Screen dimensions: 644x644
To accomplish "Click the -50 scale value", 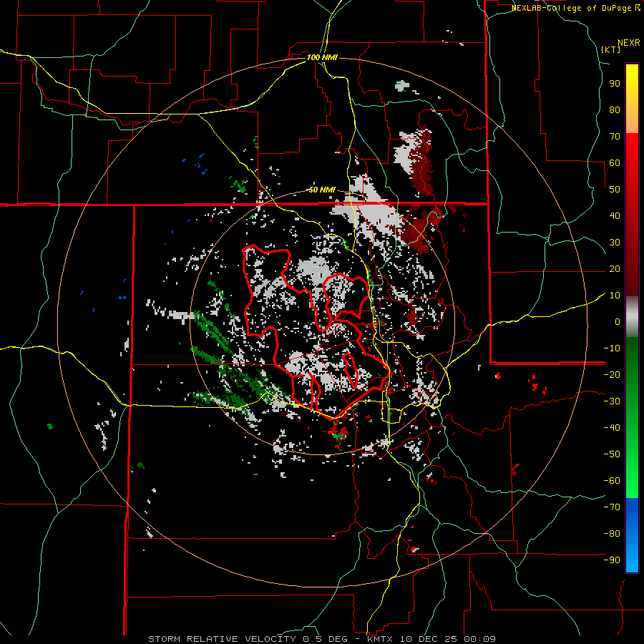I will (x=612, y=454).
